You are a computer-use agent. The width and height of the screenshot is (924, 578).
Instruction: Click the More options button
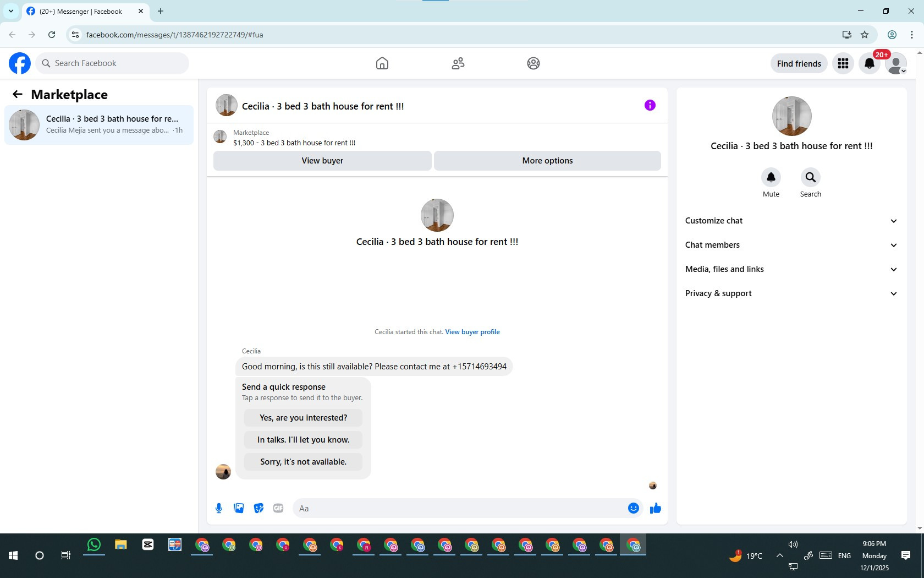coord(547,161)
